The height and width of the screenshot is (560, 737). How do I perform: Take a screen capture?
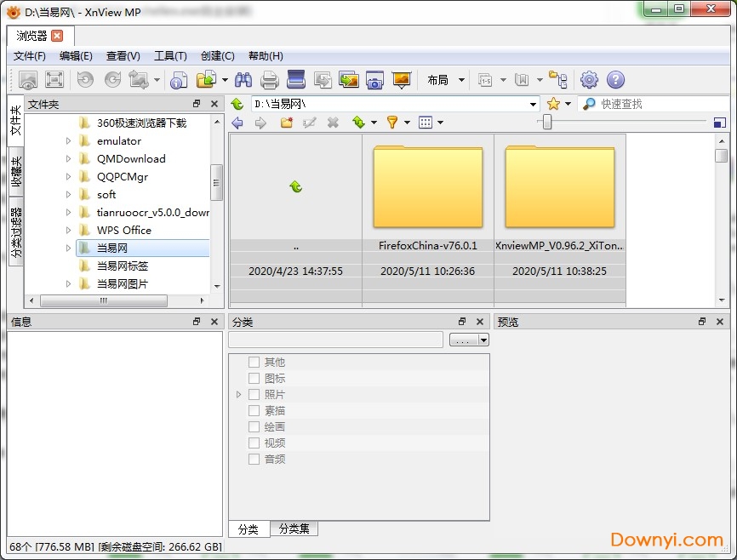375,79
